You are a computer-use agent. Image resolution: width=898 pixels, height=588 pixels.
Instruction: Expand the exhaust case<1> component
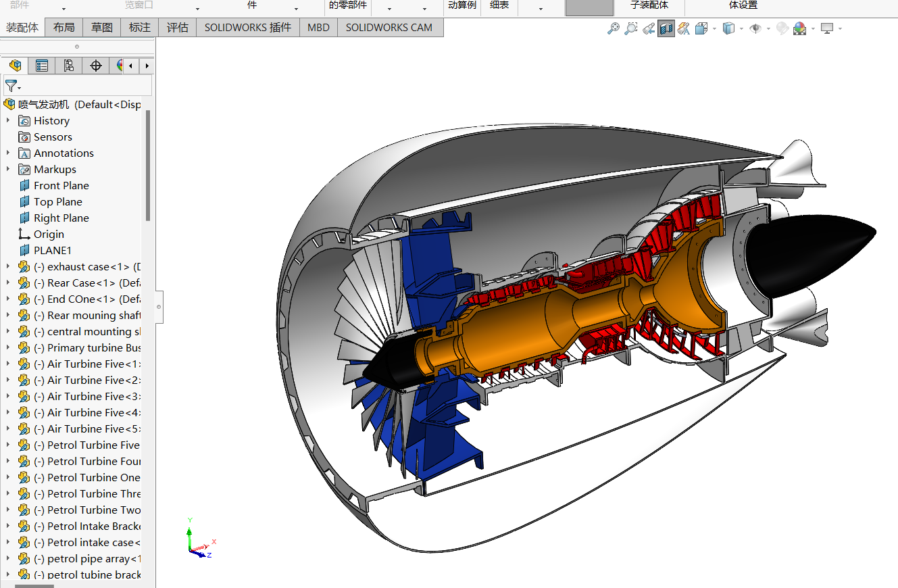point(8,266)
